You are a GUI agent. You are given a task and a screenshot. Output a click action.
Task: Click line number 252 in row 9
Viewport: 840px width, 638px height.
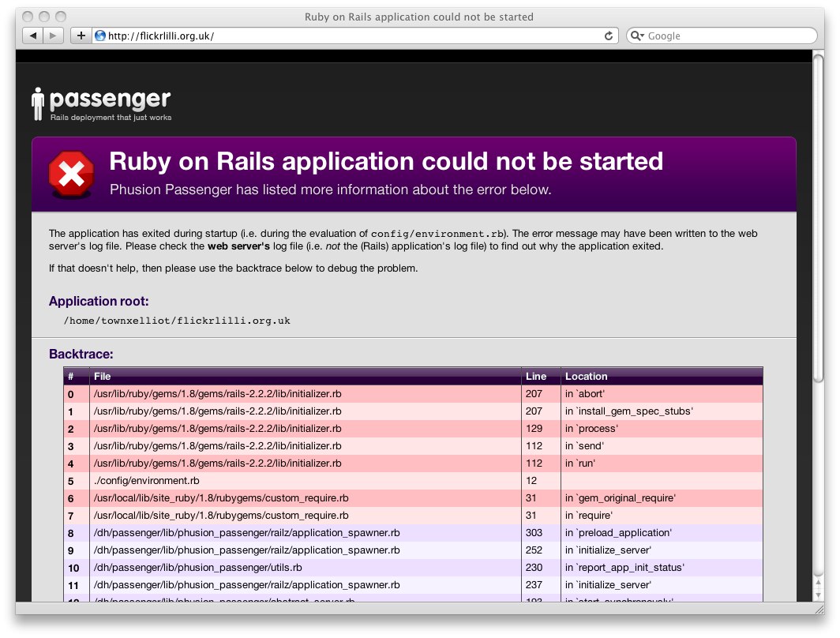[534, 550]
